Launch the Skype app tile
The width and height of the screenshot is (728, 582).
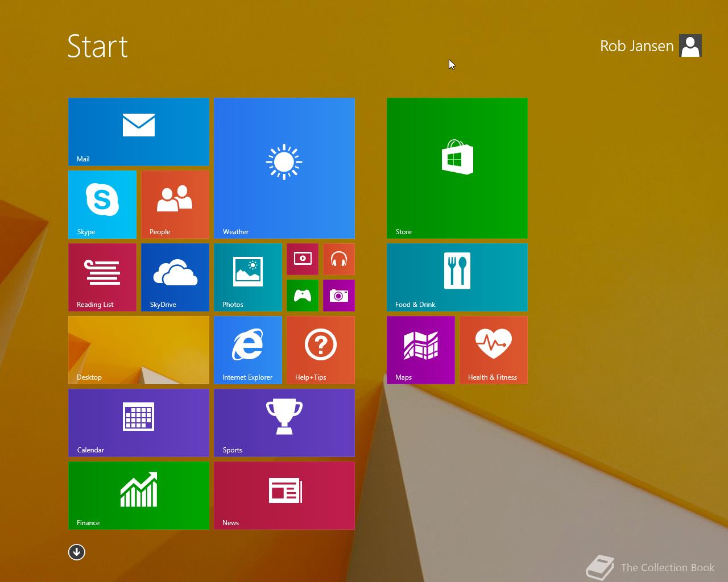tap(102, 205)
